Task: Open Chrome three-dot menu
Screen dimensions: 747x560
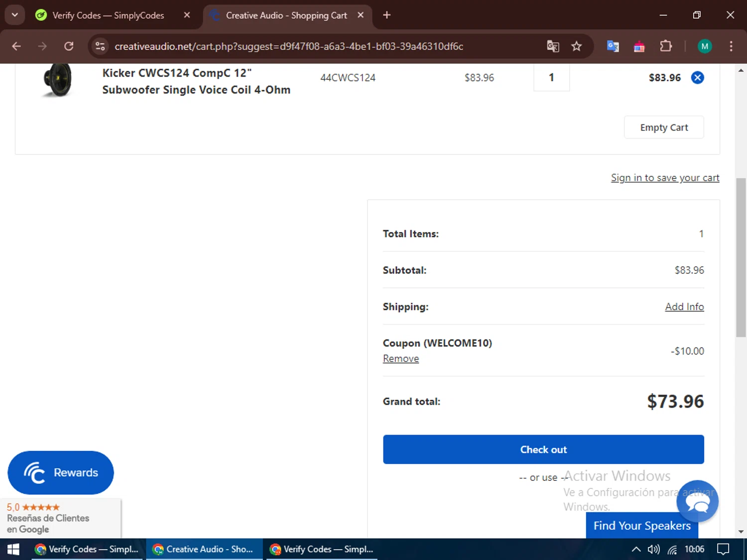Action: point(731,46)
